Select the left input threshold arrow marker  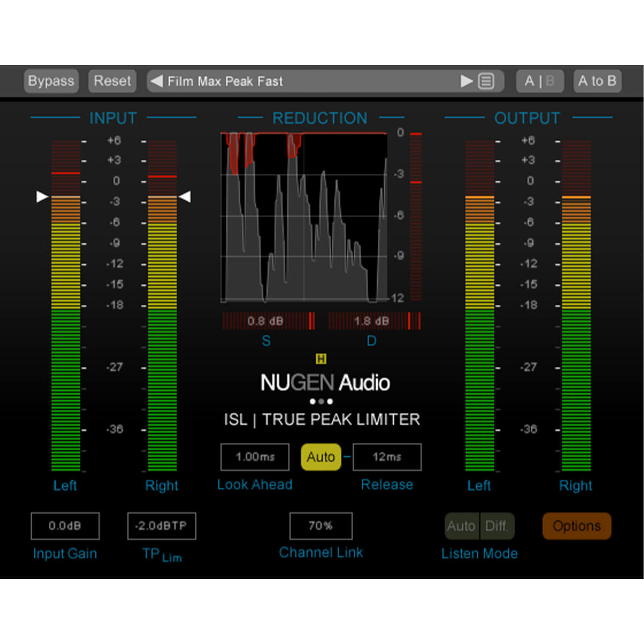click(x=42, y=197)
